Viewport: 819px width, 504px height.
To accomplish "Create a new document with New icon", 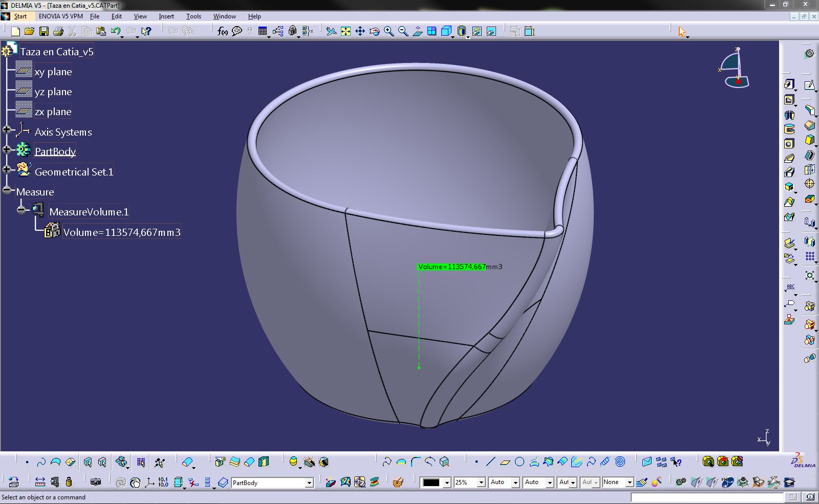I will (15, 31).
